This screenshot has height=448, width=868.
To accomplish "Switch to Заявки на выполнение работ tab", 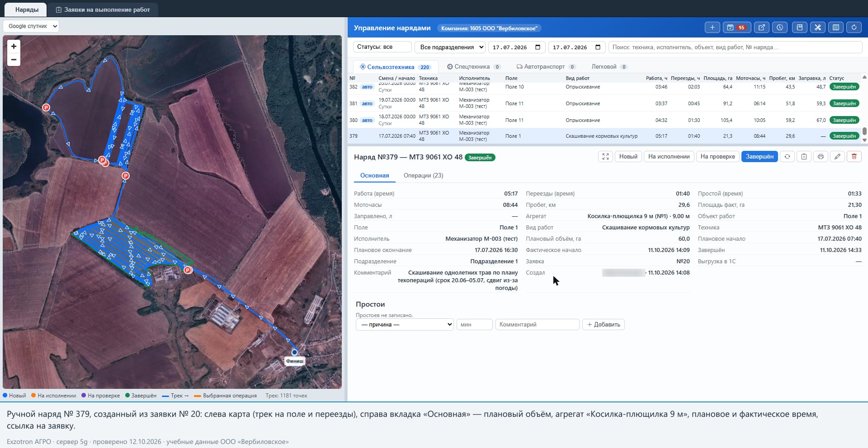I will (103, 9).
